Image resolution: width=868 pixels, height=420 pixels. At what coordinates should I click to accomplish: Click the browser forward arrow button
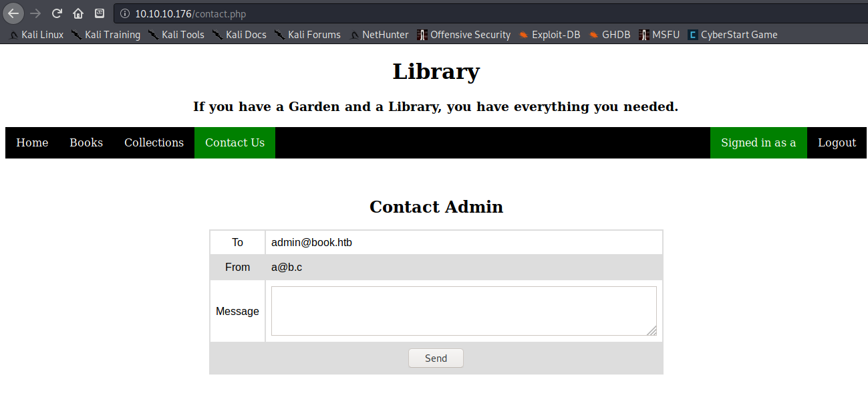(x=35, y=13)
